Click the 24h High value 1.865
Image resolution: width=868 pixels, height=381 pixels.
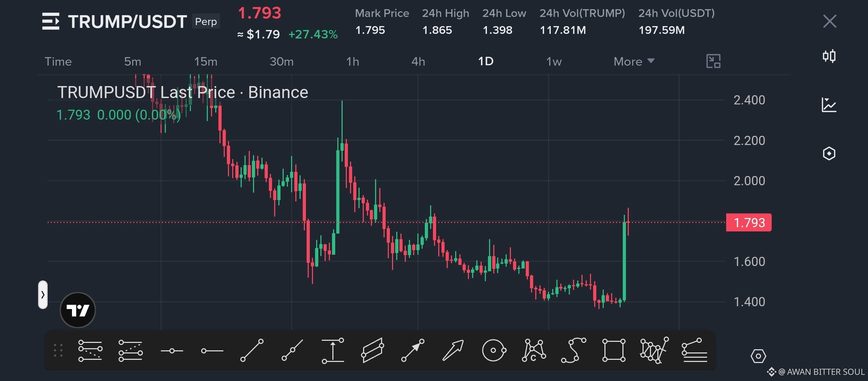click(x=437, y=30)
